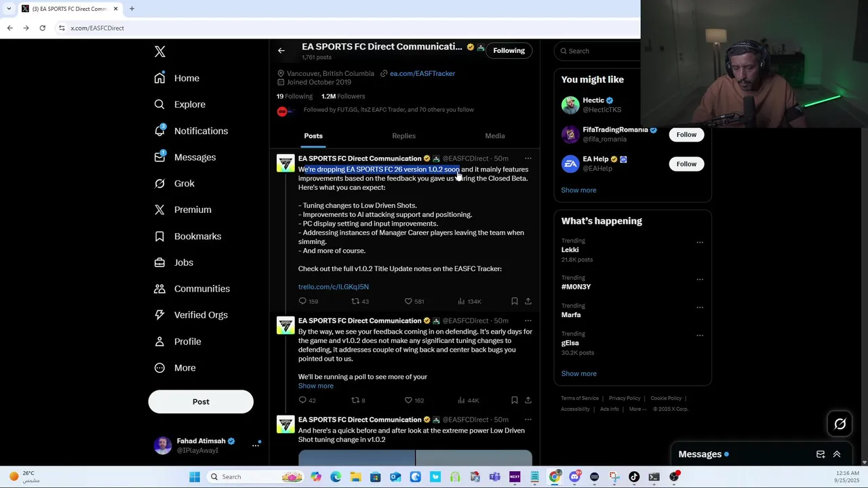
Task: Click the browser address bar
Action: pyautogui.click(x=346, y=28)
